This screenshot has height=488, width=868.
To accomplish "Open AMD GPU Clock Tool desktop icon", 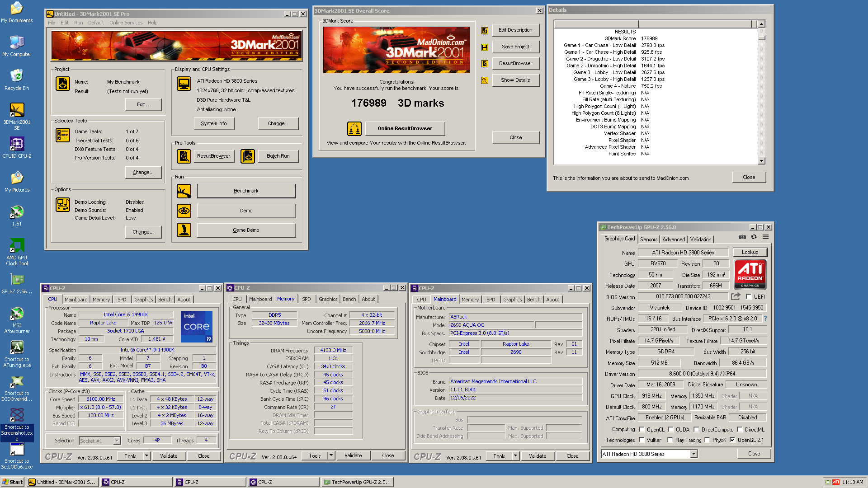I will point(17,252).
